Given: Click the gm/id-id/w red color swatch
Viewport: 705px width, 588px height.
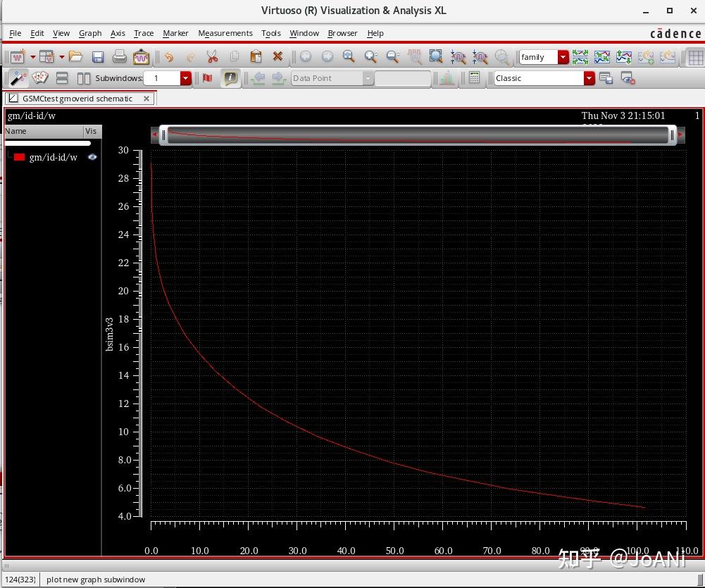Looking at the screenshot, I should tap(20, 157).
